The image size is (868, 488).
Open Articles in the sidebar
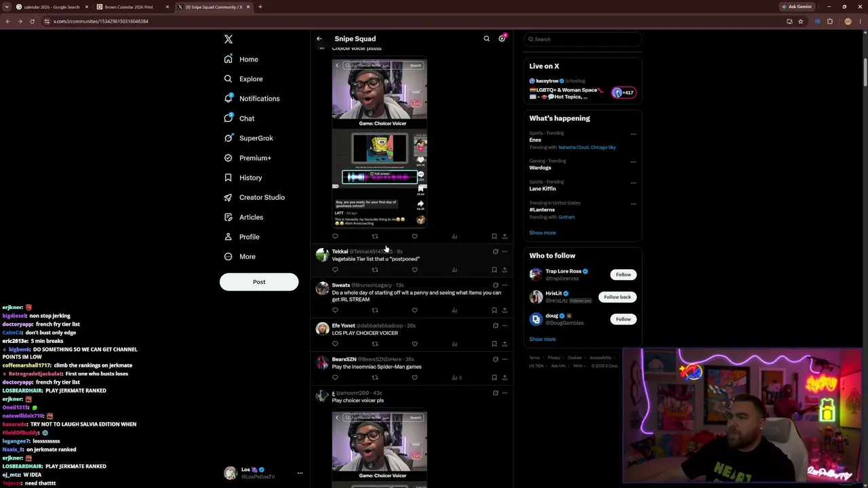coord(243,217)
